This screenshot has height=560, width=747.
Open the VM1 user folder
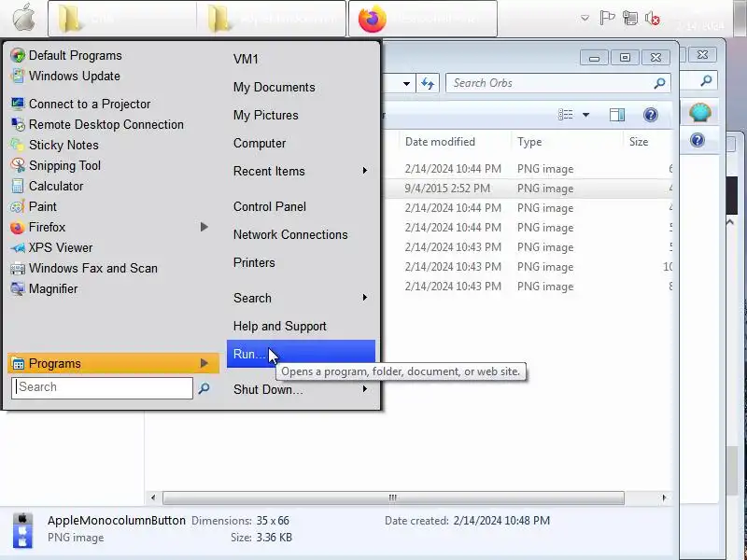tap(246, 59)
